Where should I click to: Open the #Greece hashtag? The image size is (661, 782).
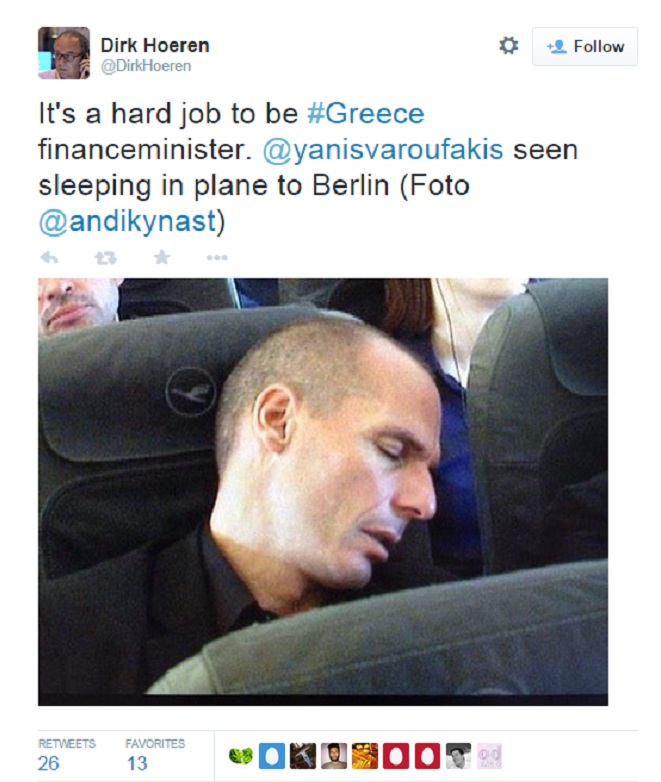(x=366, y=113)
